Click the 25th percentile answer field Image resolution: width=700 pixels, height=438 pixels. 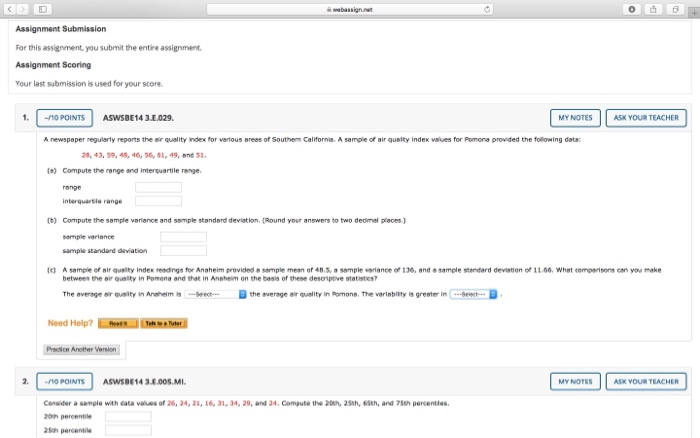click(x=128, y=430)
